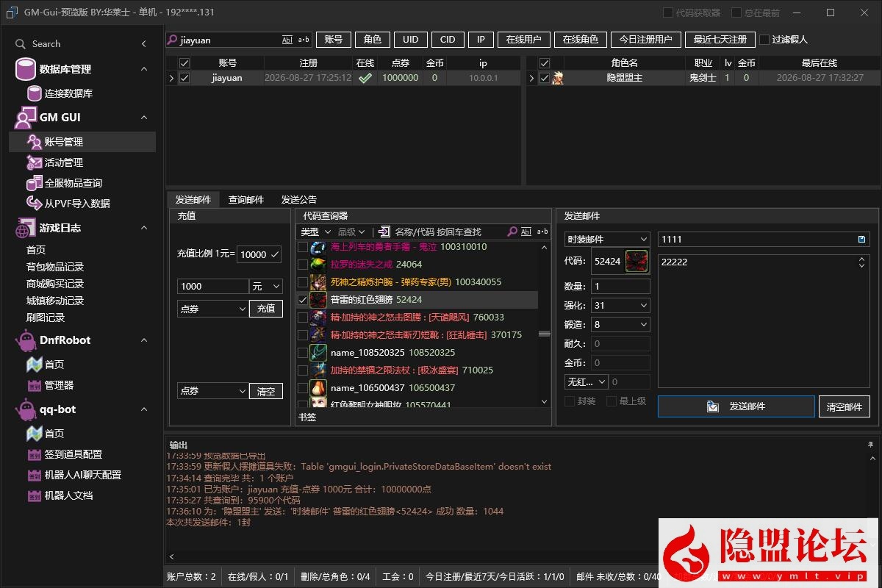The image size is (882, 588).
Task: Select the 账号管理 sidebar icon
Action: [35, 142]
